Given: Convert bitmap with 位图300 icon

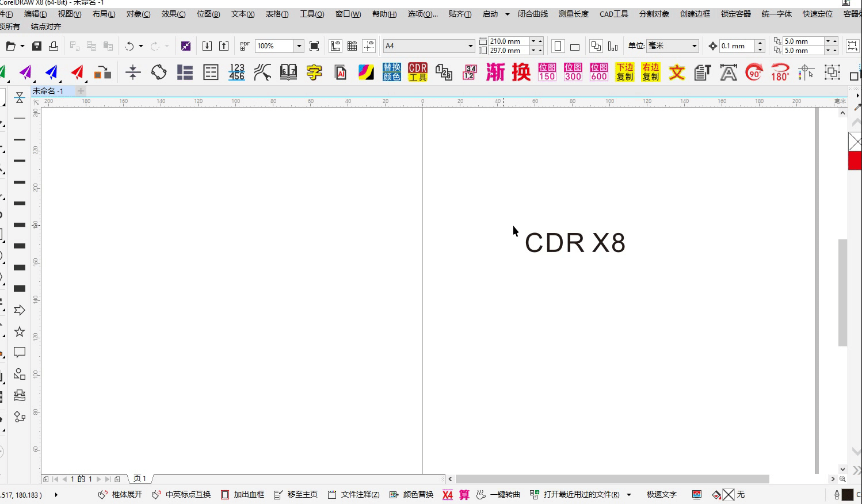Looking at the screenshot, I should pyautogui.click(x=573, y=72).
